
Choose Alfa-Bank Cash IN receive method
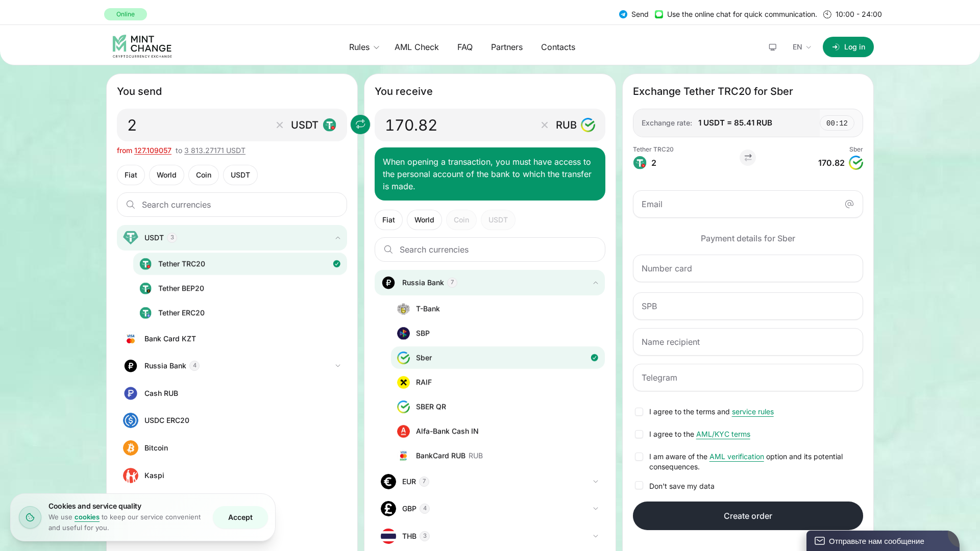point(498,431)
